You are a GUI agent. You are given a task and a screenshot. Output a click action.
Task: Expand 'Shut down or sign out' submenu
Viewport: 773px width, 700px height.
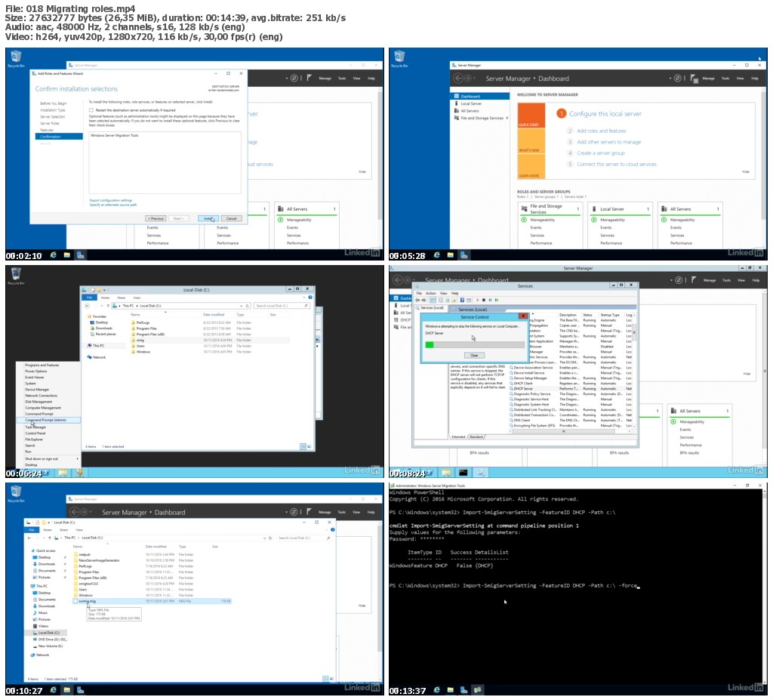point(48,459)
